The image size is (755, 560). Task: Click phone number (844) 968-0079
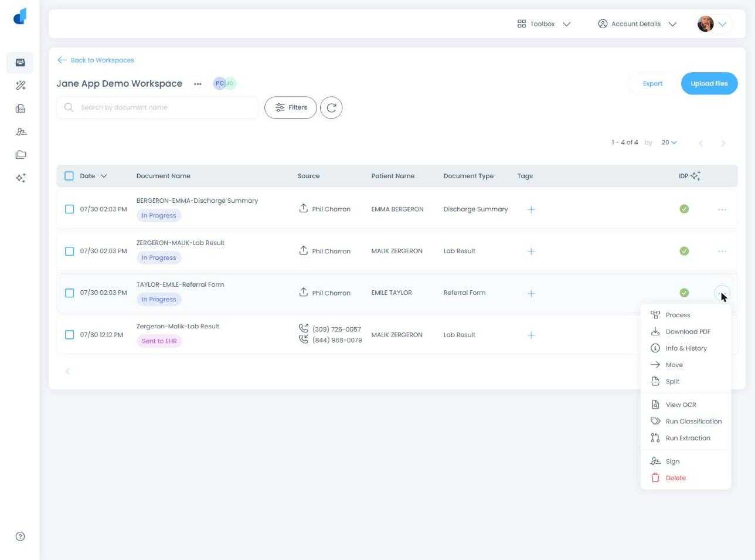click(336, 340)
